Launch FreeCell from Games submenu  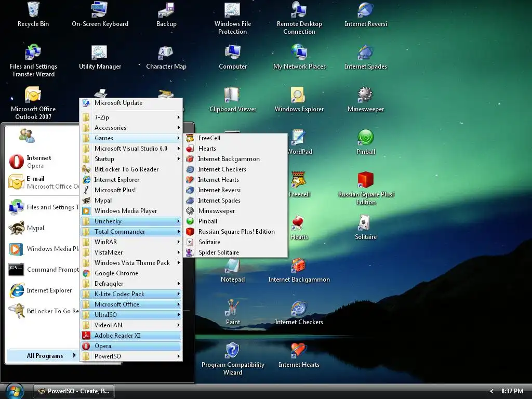point(235,138)
